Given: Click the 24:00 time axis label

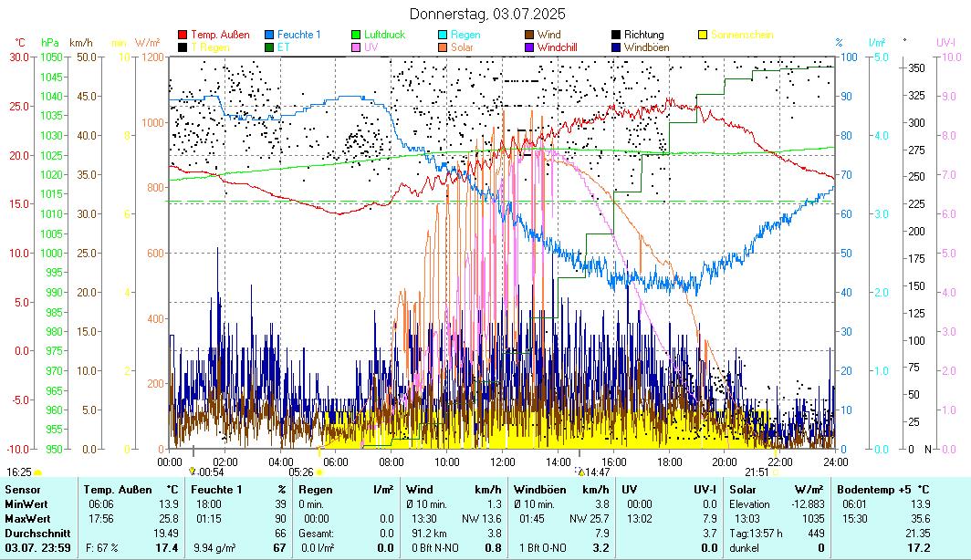Looking at the screenshot, I should tap(835, 461).
